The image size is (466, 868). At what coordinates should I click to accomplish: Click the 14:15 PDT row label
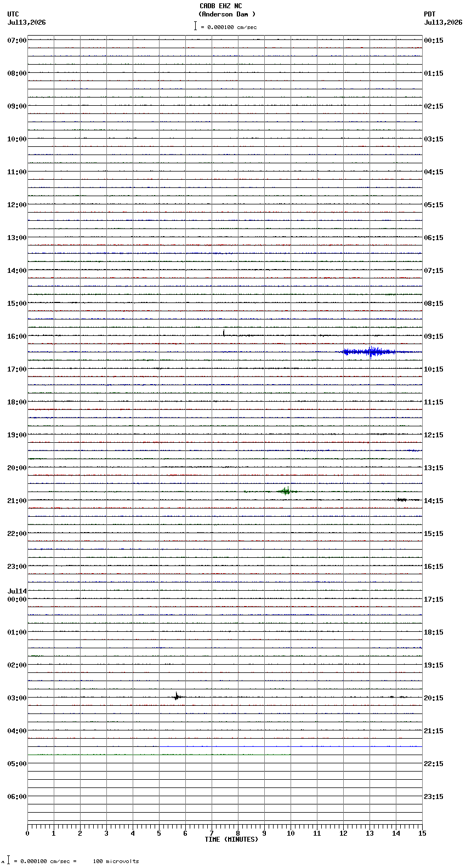pos(434,501)
